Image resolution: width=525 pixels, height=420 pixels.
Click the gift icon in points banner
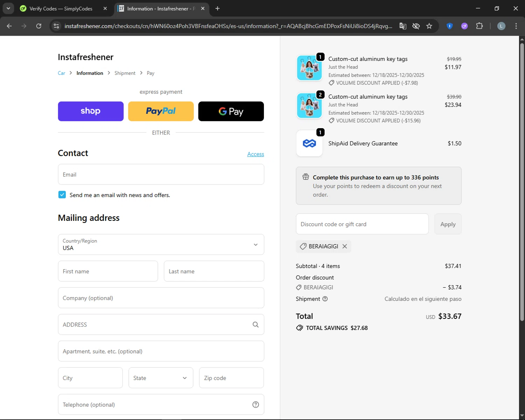pyautogui.click(x=306, y=177)
